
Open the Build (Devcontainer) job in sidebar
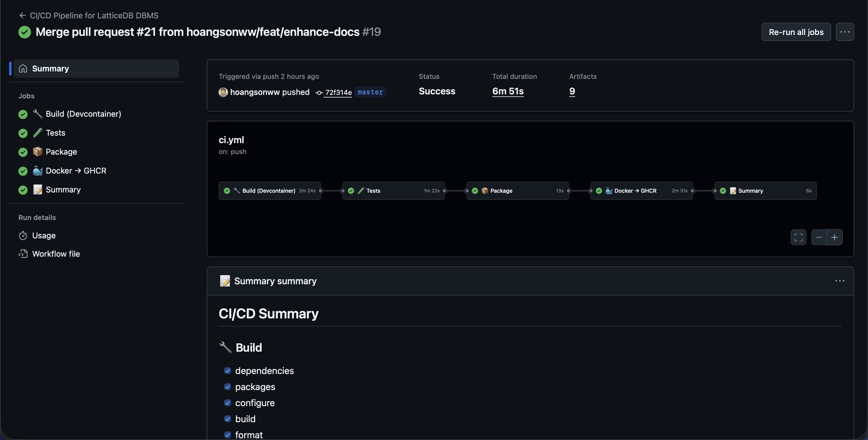pyautogui.click(x=83, y=114)
